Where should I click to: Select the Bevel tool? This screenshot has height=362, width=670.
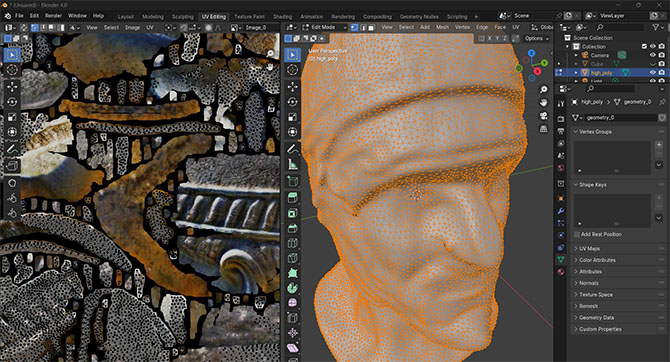click(293, 228)
